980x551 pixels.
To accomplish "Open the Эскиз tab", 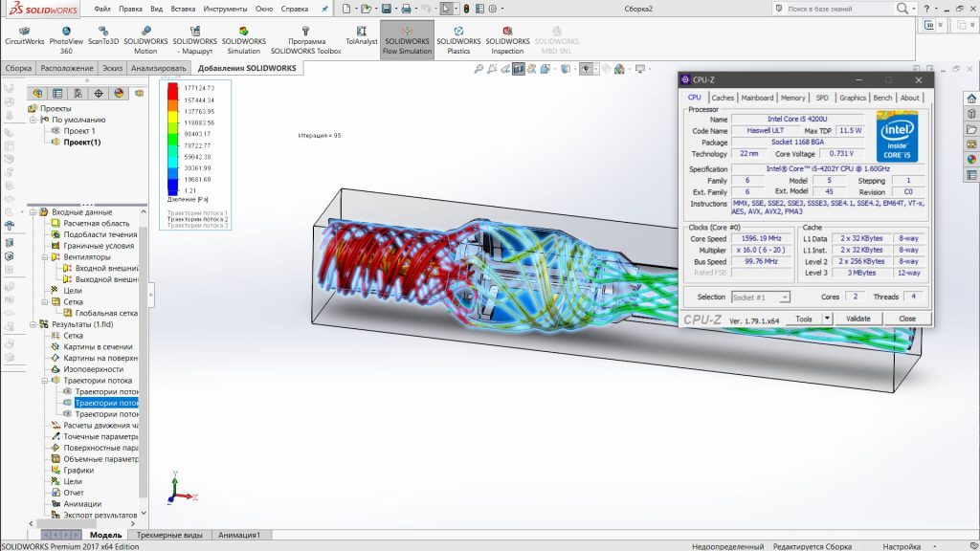I will 113,68.
